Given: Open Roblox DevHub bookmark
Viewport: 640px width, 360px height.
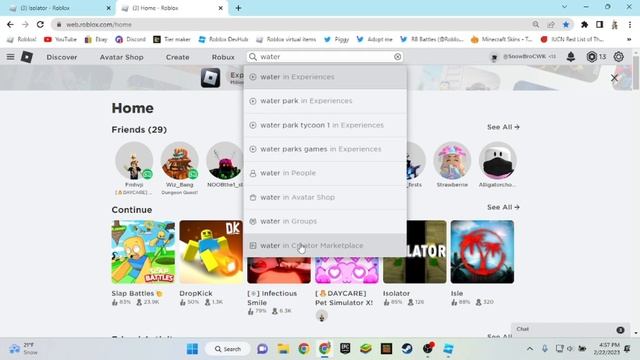Looking at the screenshot, I should [x=223, y=39].
